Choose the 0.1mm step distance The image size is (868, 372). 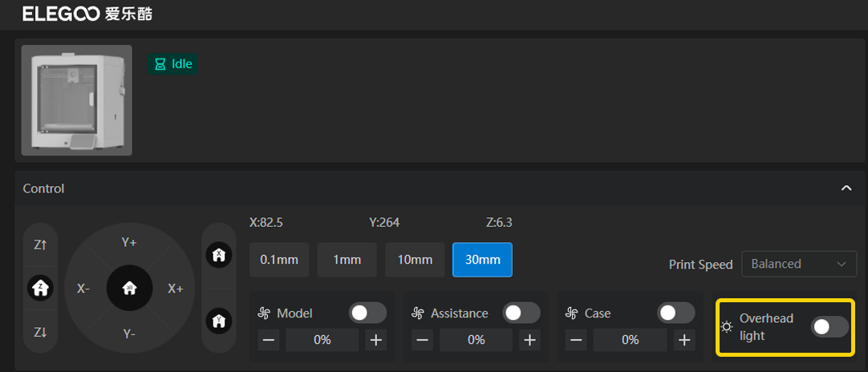[x=279, y=260]
